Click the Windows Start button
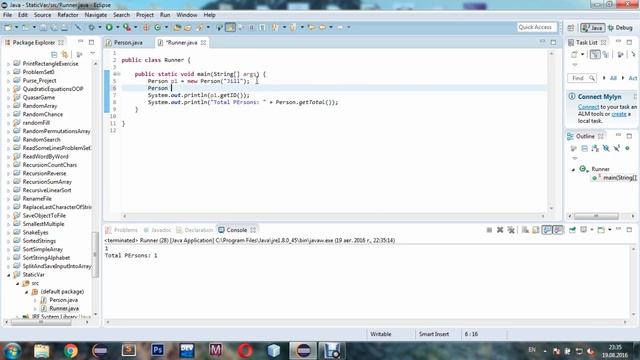 (12, 351)
